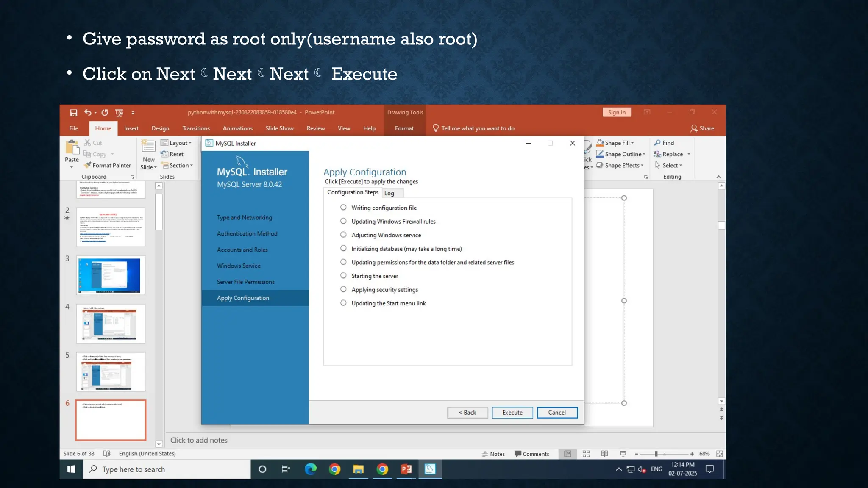Open the Select dropdown in Editing

[x=668, y=165]
